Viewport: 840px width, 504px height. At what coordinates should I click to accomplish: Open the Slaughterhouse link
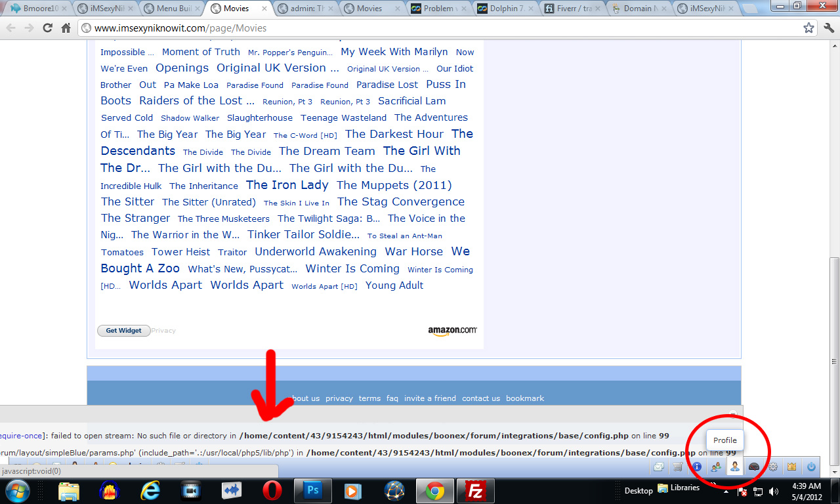point(260,118)
